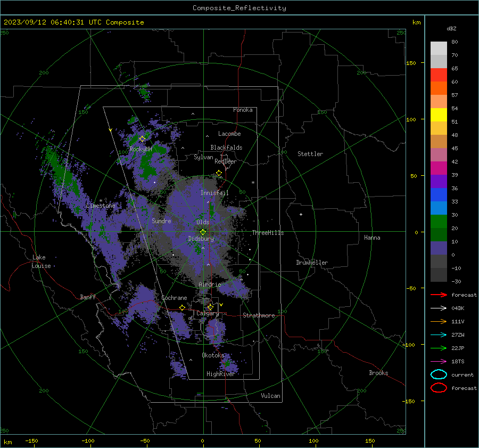
Task: Click the dBZ legend heading
Action: pos(451,28)
